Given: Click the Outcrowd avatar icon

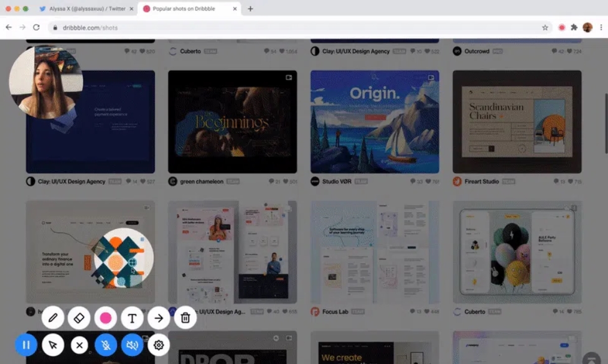Looking at the screenshot, I should click(x=457, y=51).
